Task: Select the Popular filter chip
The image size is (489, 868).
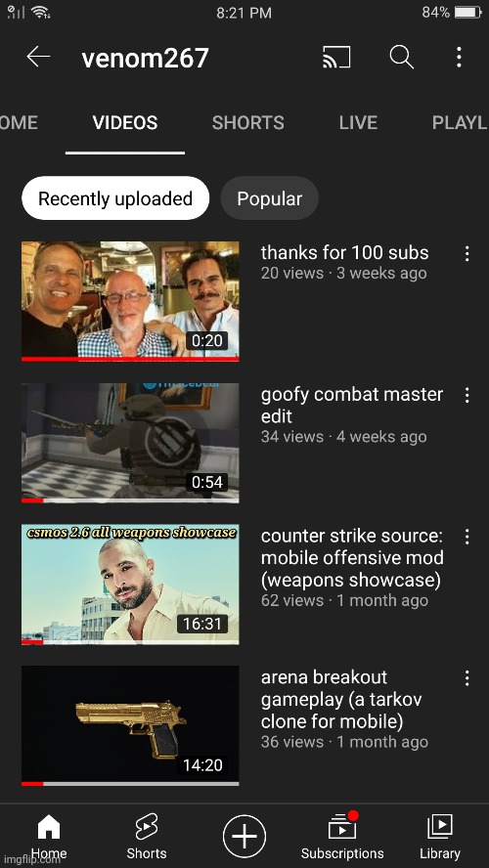Action: 269,198
